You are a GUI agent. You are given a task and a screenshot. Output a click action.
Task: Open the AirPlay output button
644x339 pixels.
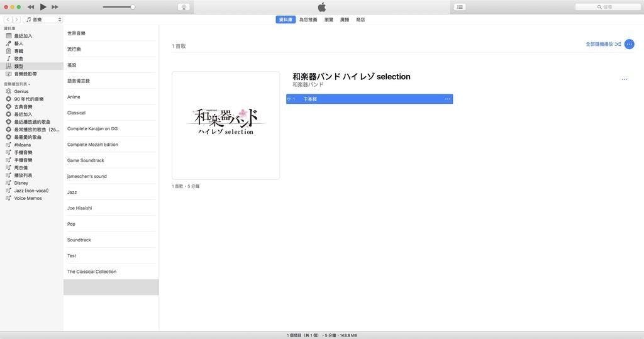click(x=184, y=7)
